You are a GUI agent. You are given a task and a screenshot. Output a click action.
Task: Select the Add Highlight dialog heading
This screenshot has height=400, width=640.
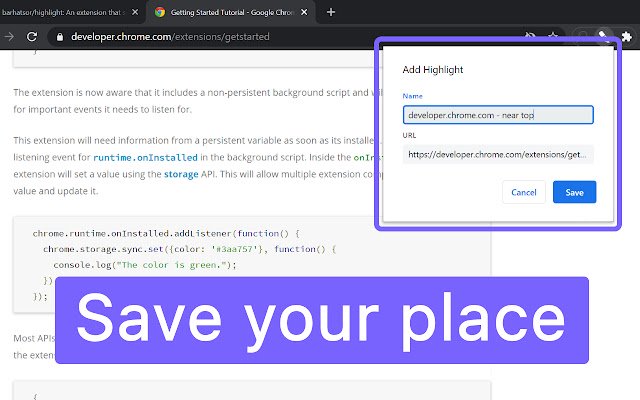coord(433,70)
